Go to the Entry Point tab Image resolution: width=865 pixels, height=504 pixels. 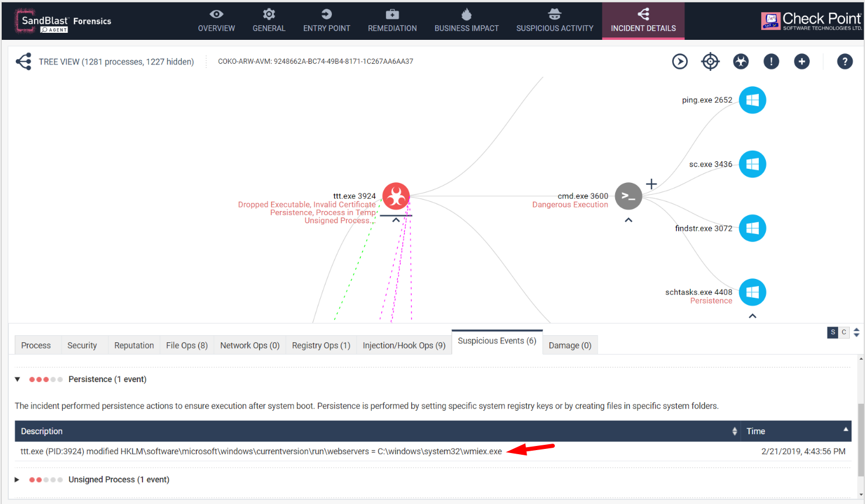(x=327, y=21)
